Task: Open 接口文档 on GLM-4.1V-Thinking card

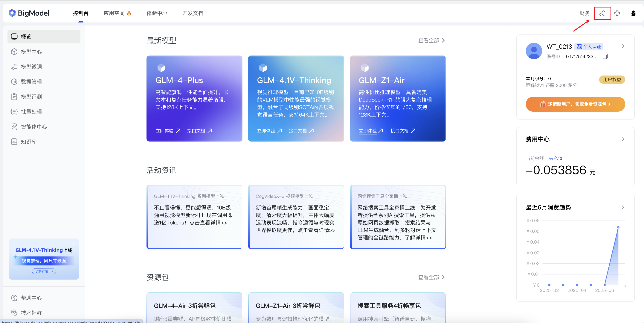Action: [x=301, y=131]
